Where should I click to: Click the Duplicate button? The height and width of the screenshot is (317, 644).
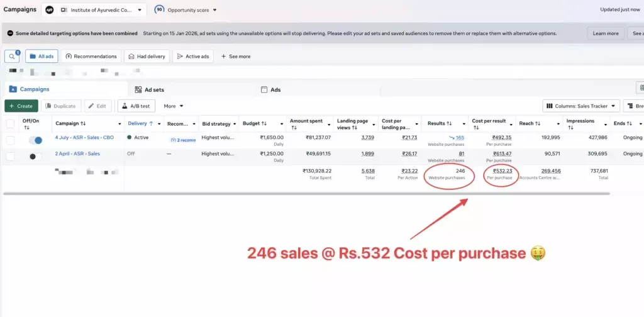pyautogui.click(x=61, y=106)
